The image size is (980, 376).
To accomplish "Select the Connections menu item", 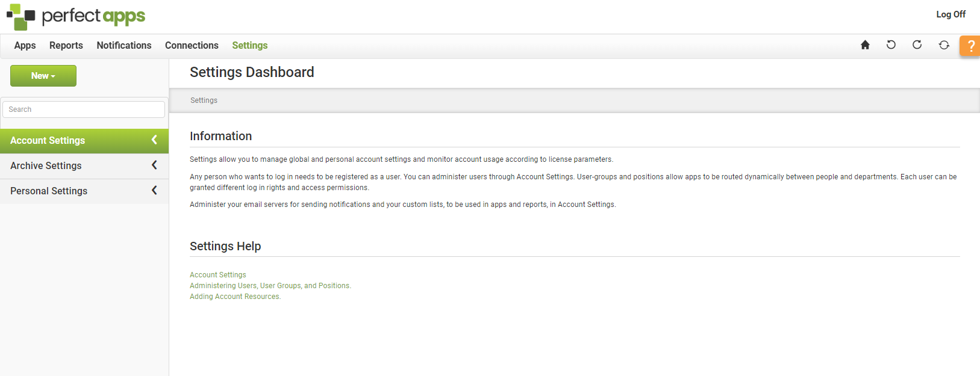I will point(192,46).
